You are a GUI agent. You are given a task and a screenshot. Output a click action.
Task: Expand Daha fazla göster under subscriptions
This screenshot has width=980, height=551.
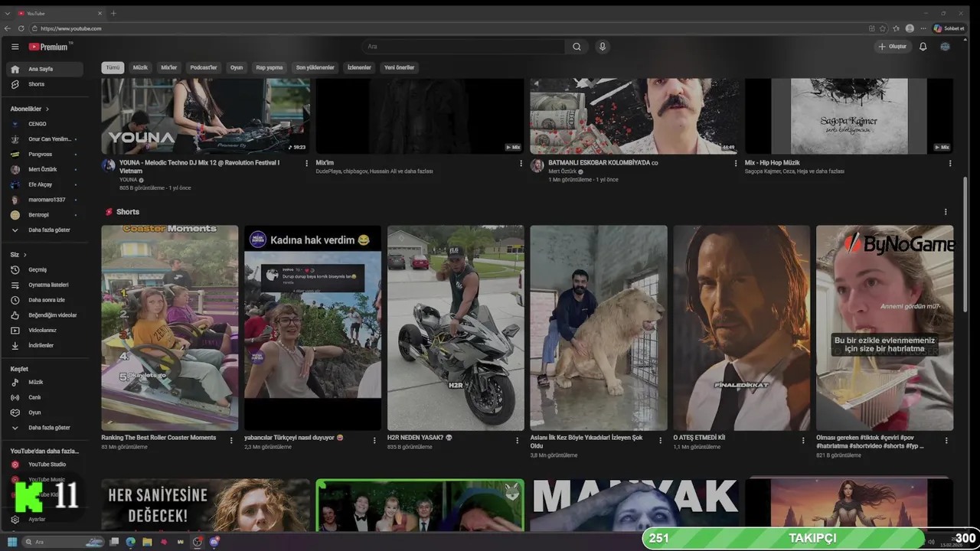46,230
